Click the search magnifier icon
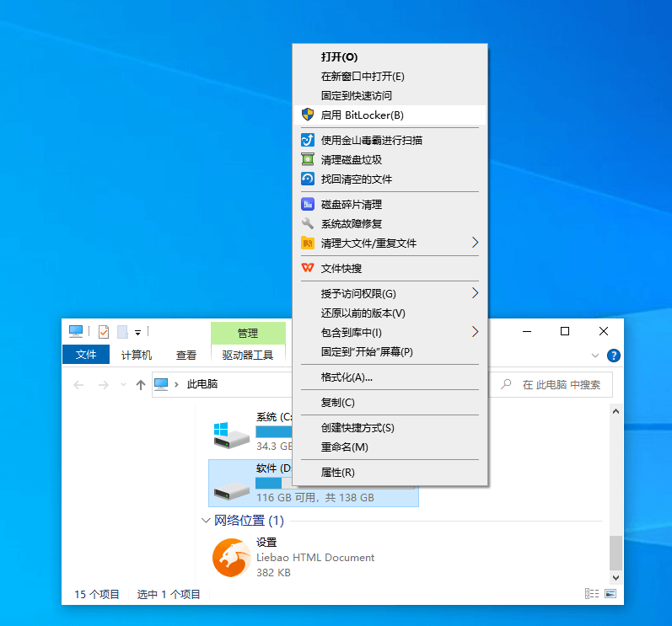 point(506,384)
